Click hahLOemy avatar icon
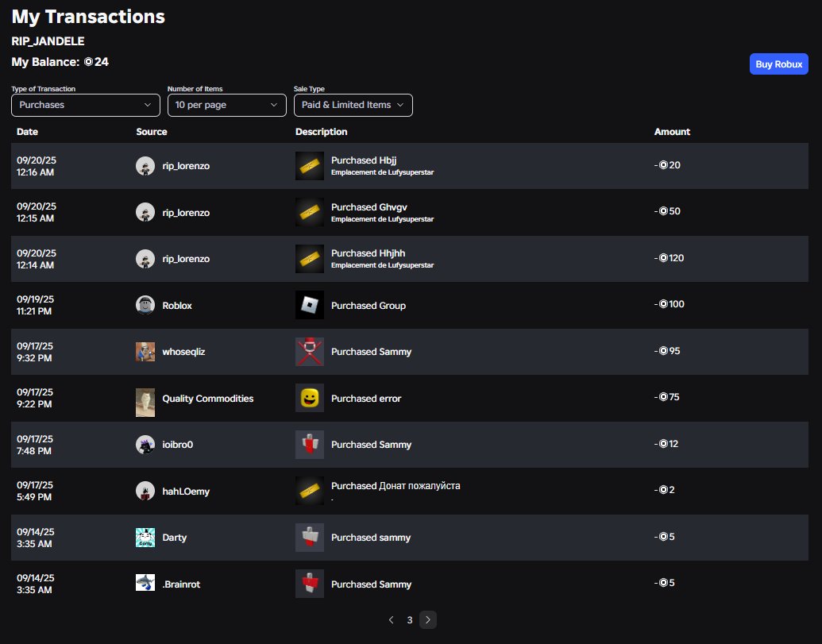The image size is (822, 644). (x=145, y=491)
